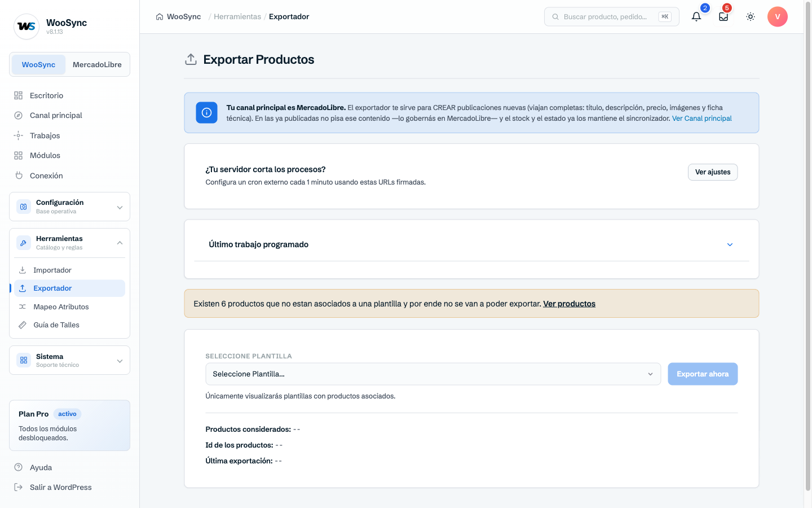Click the Guía de Talles ruler icon
812x508 pixels.
click(x=23, y=325)
